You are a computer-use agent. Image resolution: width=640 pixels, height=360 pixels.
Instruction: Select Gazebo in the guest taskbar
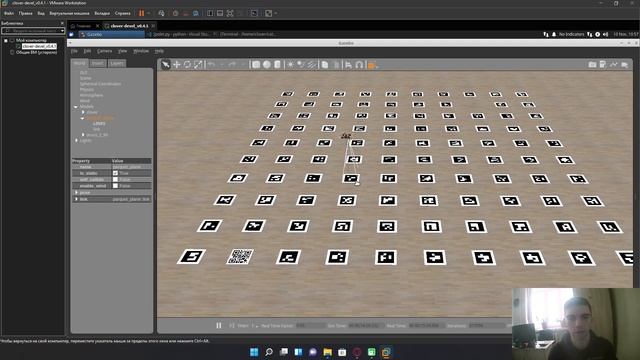[111, 34]
